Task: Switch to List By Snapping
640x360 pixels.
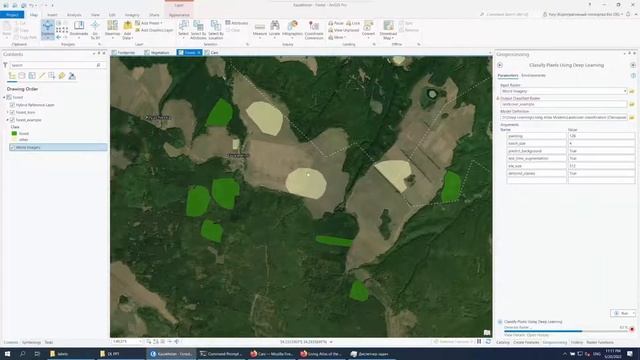Action: (x=51, y=76)
